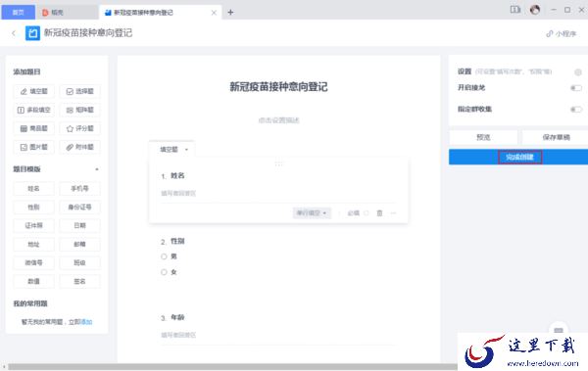Image resolution: width=588 pixels, height=371 pixels.
Task: Select the 女 radio option
Action: (x=164, y=272)
